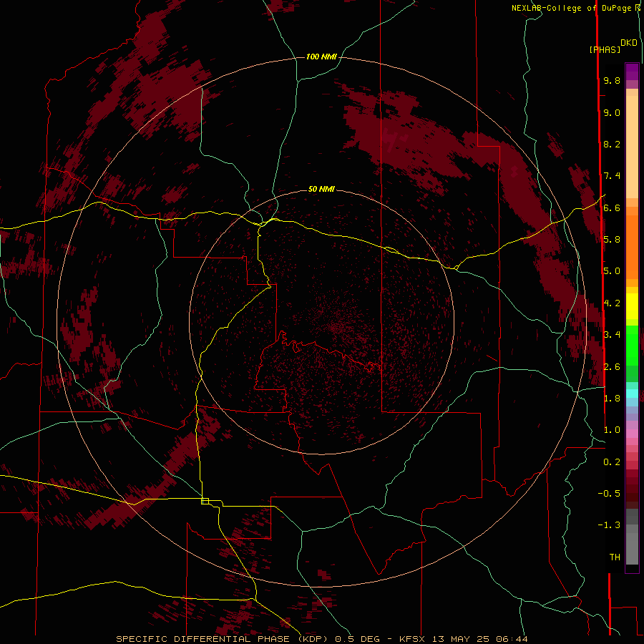Click the 50 NMI range ring label

[321, 189]
